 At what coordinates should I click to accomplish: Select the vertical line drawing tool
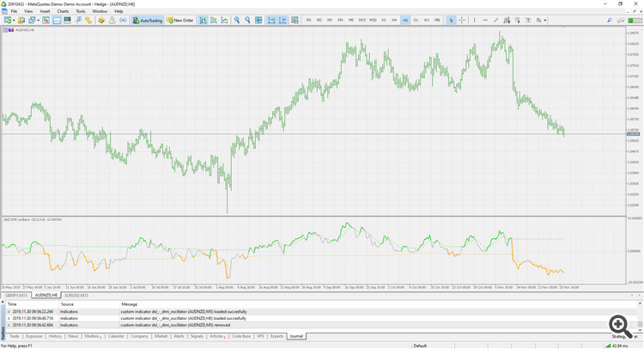point(474,20)
